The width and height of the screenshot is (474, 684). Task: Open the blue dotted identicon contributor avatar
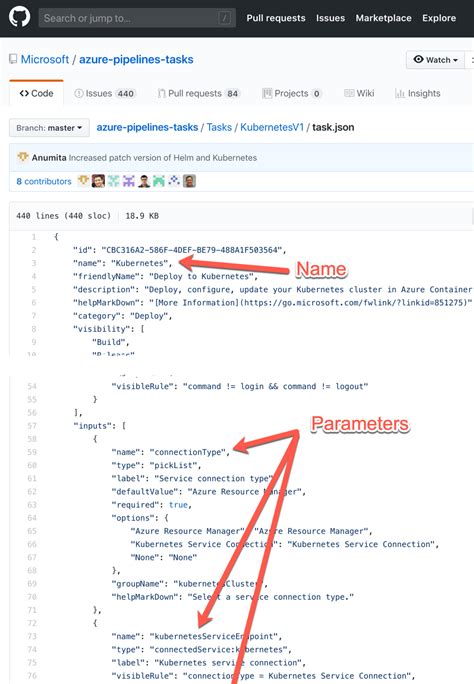174,181
